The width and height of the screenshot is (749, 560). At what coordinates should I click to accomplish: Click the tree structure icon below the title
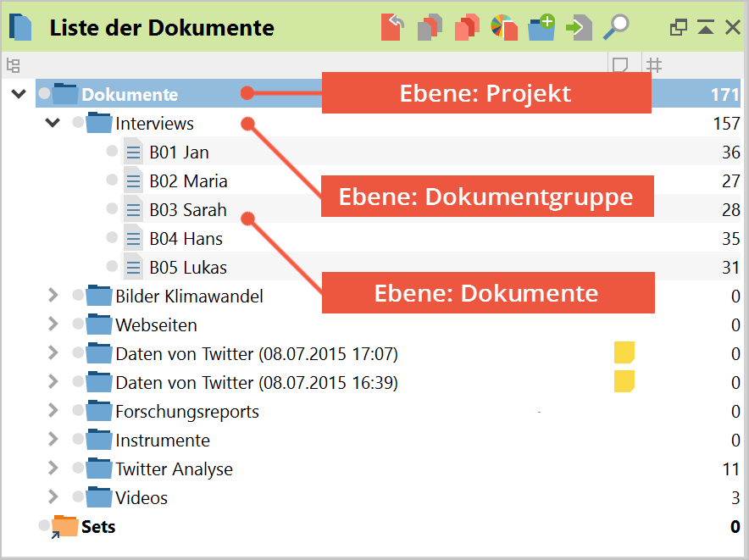(14, 65)
